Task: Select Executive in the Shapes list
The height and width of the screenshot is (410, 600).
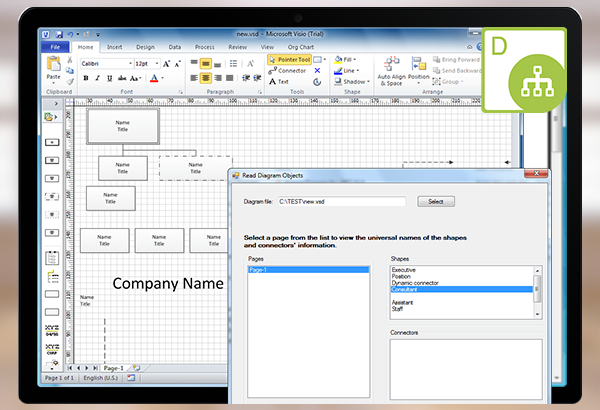Action: coord(461,270)
